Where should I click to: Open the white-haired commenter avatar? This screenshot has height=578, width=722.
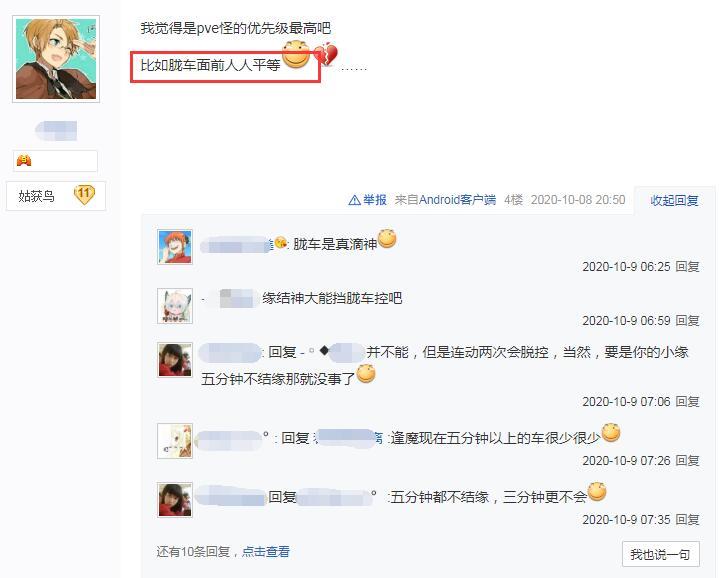pos(175,306)
